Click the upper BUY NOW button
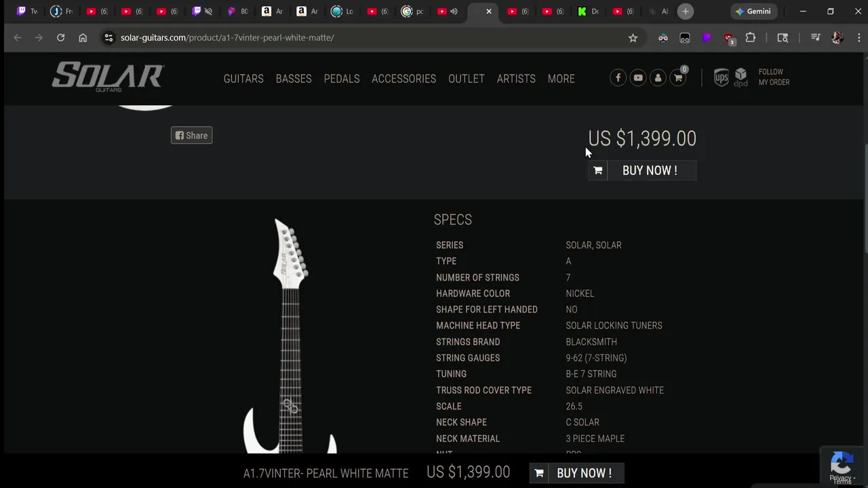868x488 pixels. [x=642, y=170]
